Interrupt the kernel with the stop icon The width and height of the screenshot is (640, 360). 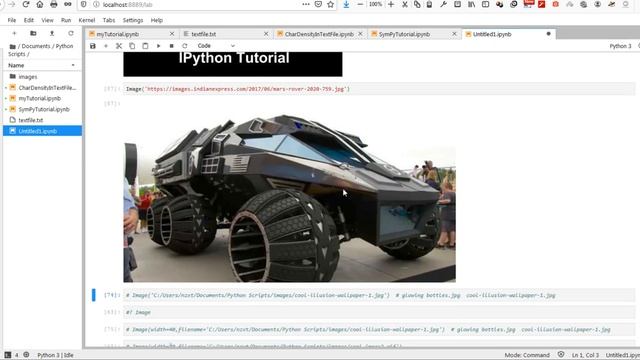(x=171, y=46)
